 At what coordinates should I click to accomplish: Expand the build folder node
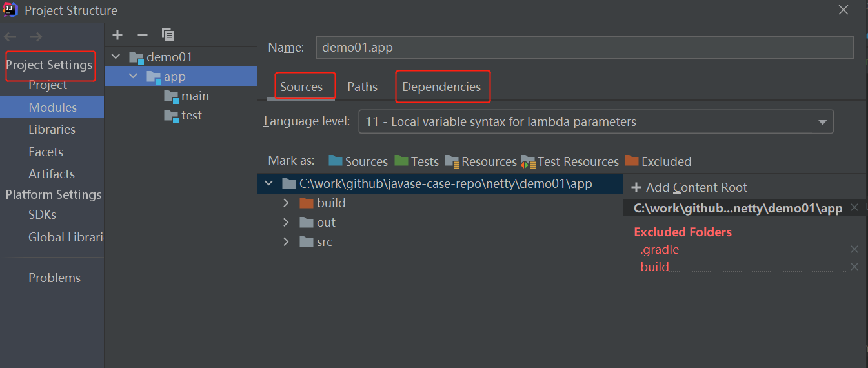click(286, 203)
